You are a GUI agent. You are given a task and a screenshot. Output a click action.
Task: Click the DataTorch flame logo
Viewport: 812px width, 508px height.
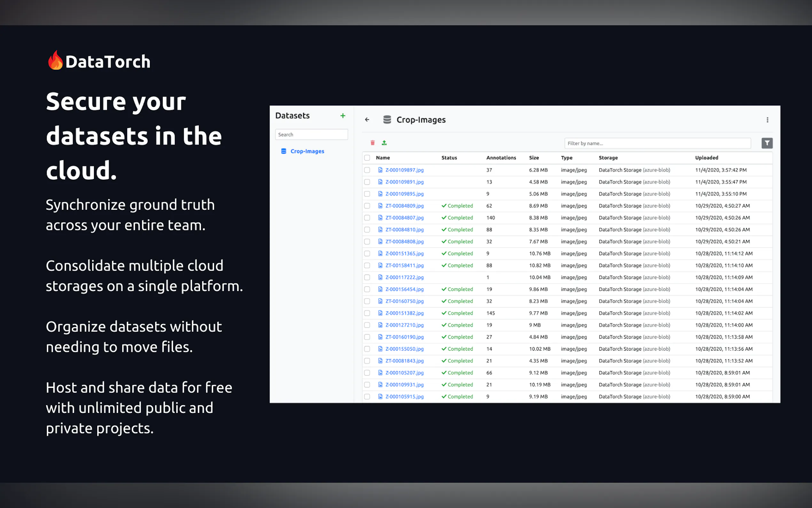55,60
